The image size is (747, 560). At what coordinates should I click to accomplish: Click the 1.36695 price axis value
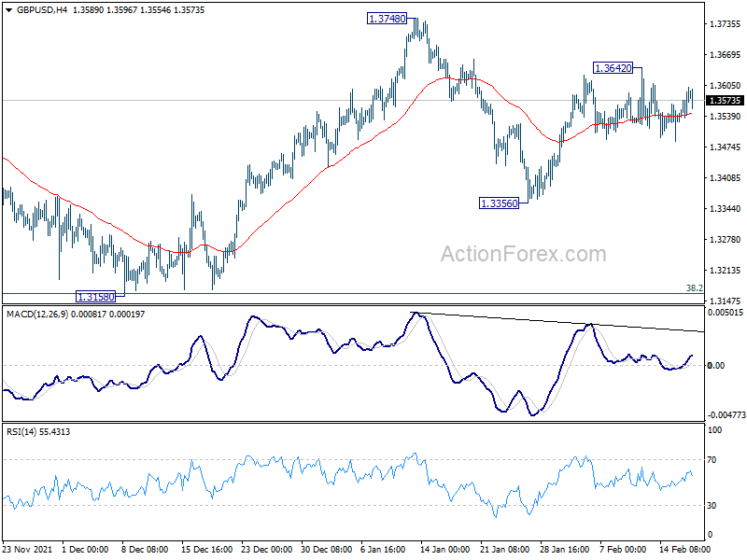(726, 55)
